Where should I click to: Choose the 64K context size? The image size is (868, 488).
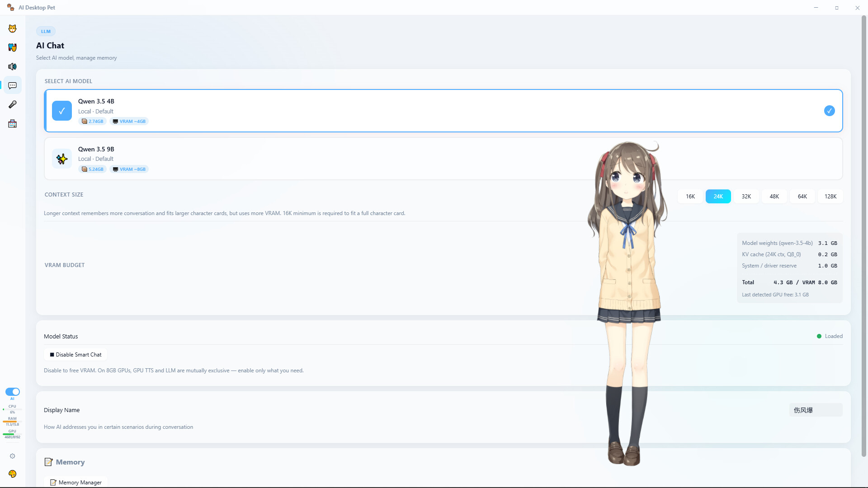(x=802, y=196)
